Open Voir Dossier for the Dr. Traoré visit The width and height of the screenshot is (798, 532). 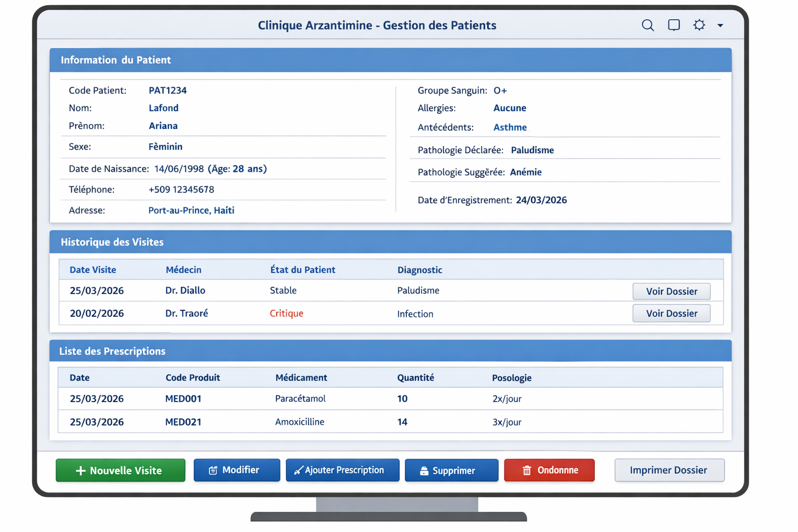pyautogui.click(x=671, y=313)
